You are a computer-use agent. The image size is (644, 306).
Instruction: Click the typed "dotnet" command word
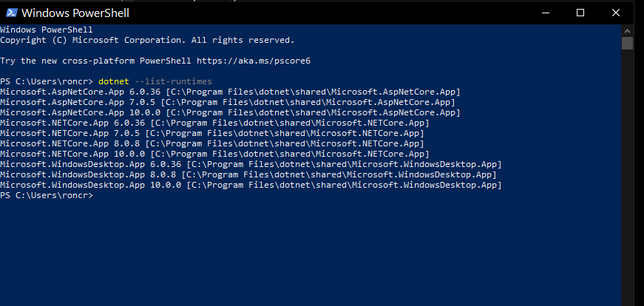tap(113, 81)
